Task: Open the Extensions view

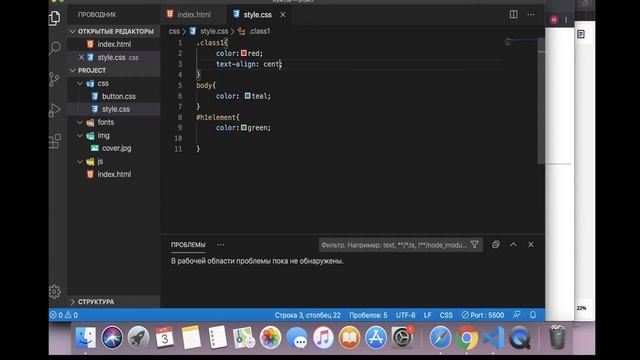Action: 55,141
